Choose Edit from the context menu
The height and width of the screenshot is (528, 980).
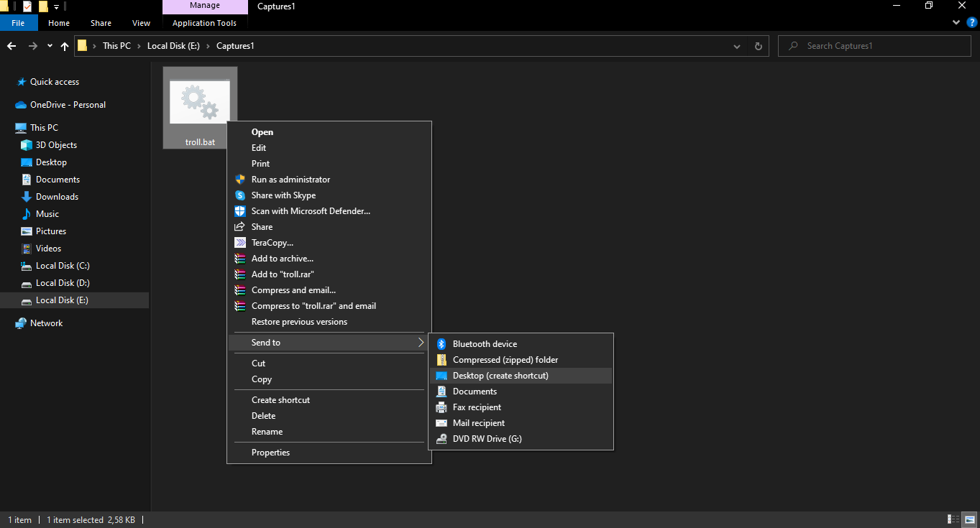(329, 148)
